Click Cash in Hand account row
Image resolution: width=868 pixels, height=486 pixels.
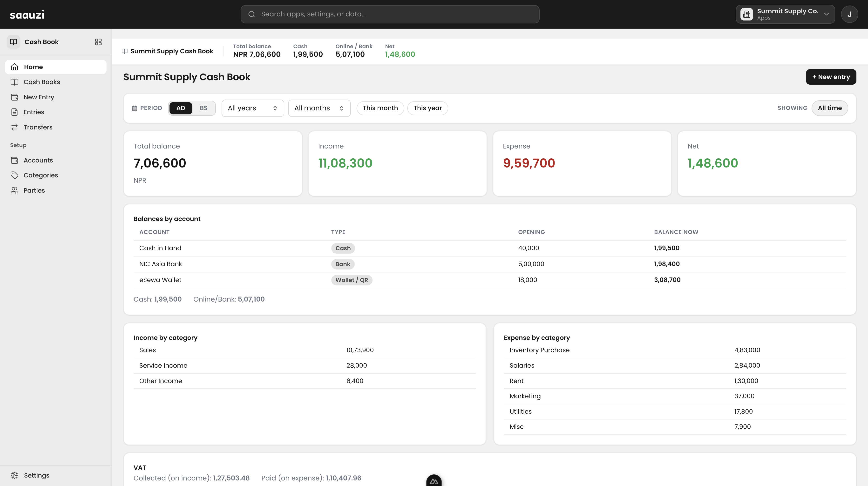point(490,248)
